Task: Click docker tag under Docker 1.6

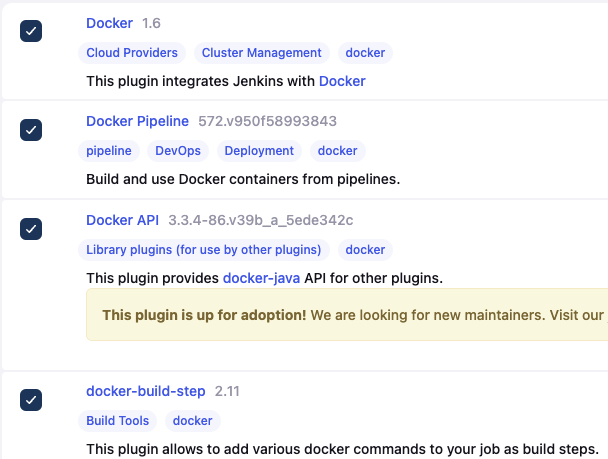Action: (365, 53)
